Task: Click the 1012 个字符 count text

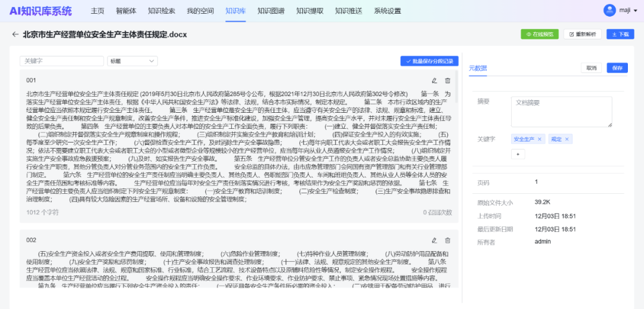Action: point(42,212)
